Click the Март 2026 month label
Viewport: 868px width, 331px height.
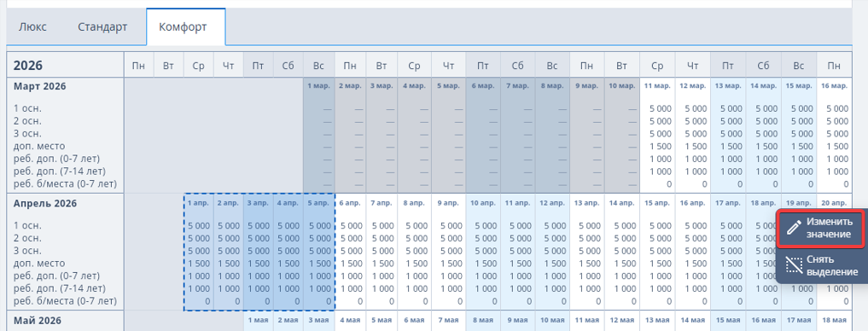point(39,86)
